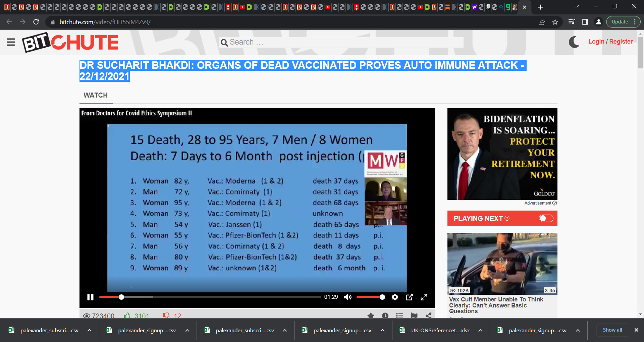Close the current active tab
Viewport: 644px width, 342px height.
click(x=525, y=7)
